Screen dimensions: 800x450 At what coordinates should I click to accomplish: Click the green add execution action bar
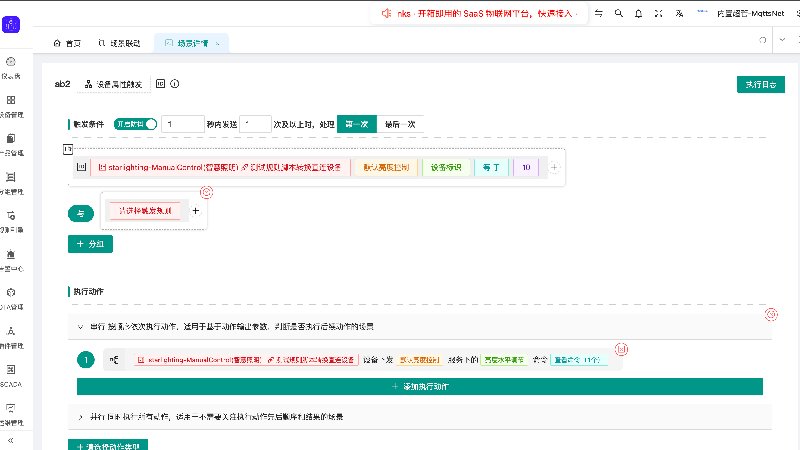coord(420,387)
